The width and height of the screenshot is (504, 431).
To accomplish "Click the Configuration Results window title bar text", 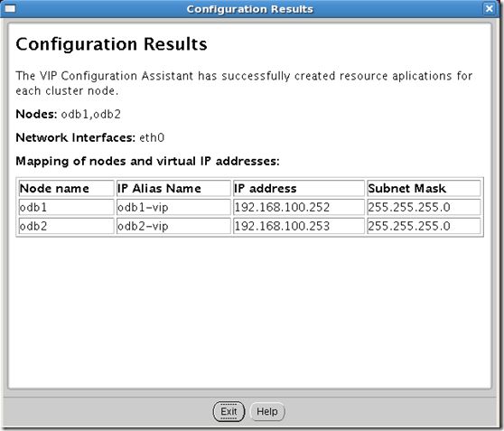I will 250,9.
